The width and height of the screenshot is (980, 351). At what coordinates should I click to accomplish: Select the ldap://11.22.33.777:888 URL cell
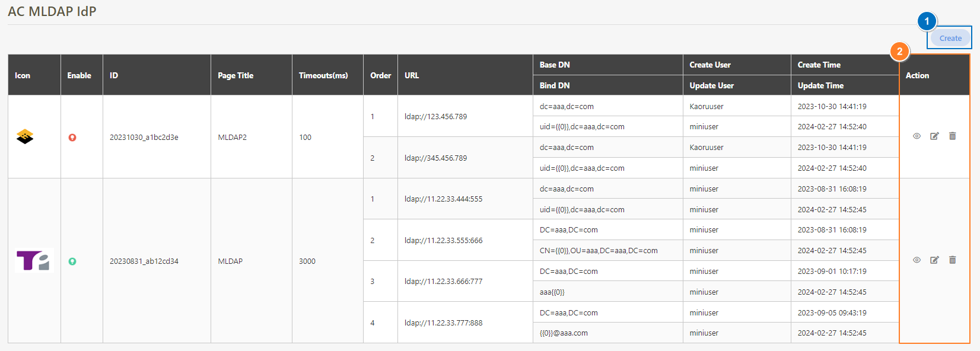click(x=443, y=323)
